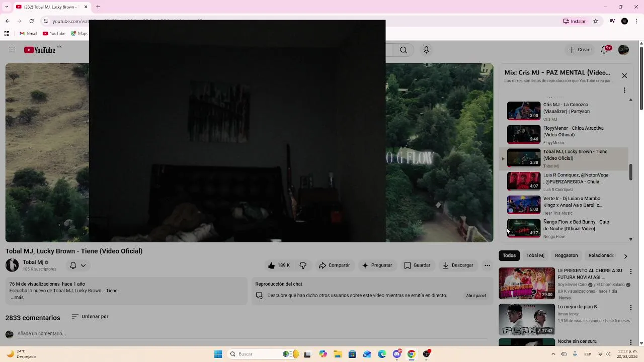The image size is (644, 362).
Task: Click the Crear button
Action: click(579, 50)
